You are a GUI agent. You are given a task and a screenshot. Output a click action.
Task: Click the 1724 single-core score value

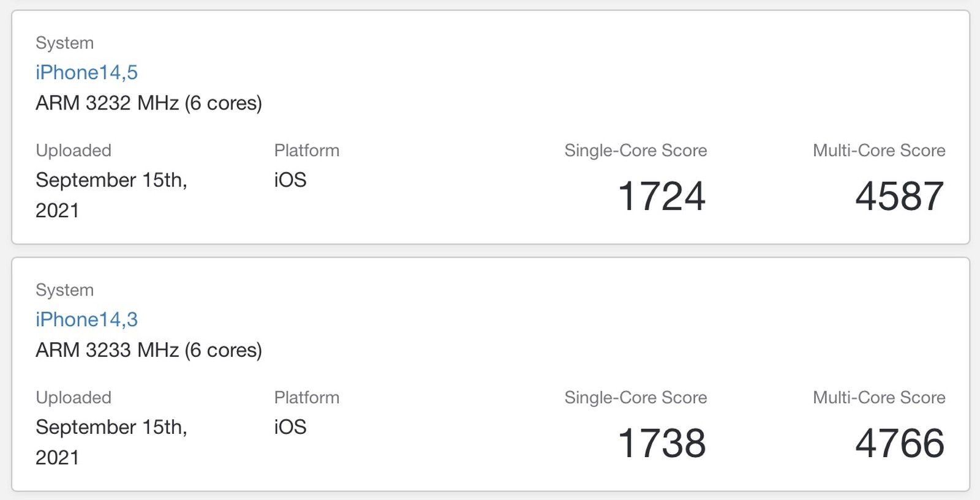coord(661,196)
